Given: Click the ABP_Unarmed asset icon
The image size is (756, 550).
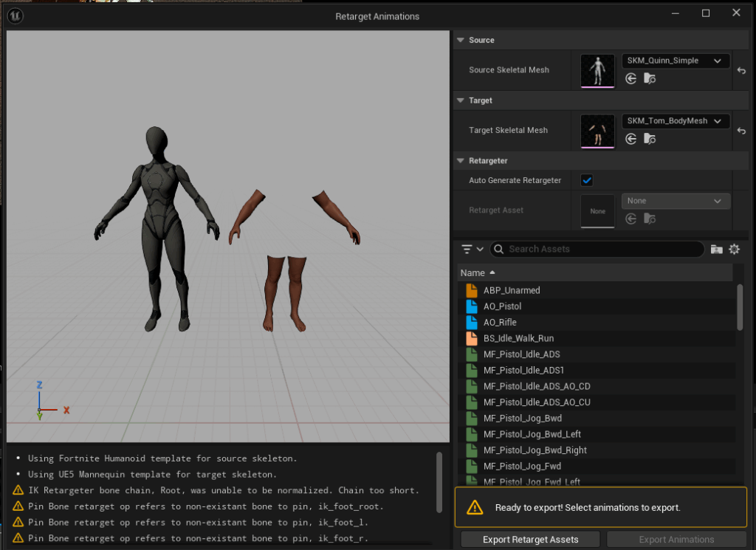Looking at the screenshot, I should [x=472, y=290].
